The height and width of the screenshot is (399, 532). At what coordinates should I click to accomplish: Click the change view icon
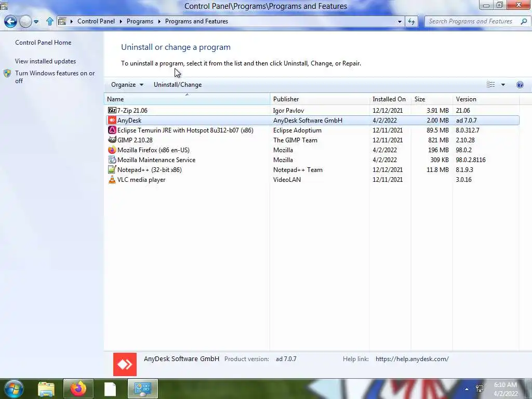[x=490, y=85]
